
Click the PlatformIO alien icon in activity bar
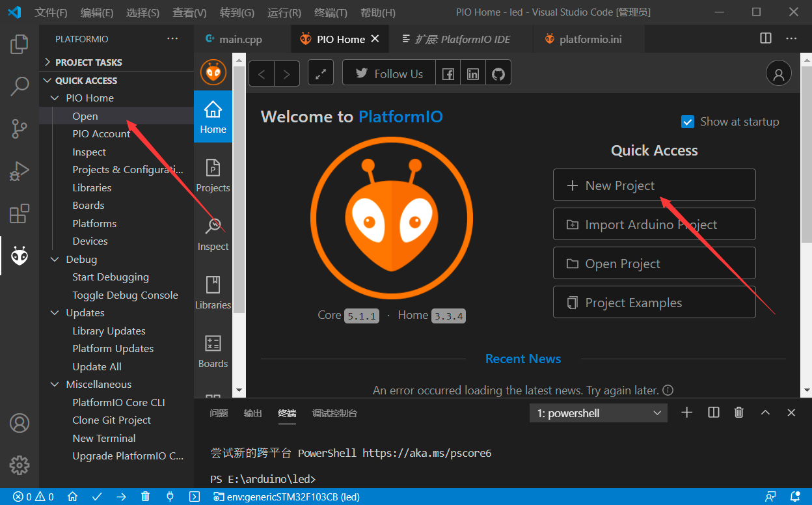pyautogui.click(x=20, y=256)
